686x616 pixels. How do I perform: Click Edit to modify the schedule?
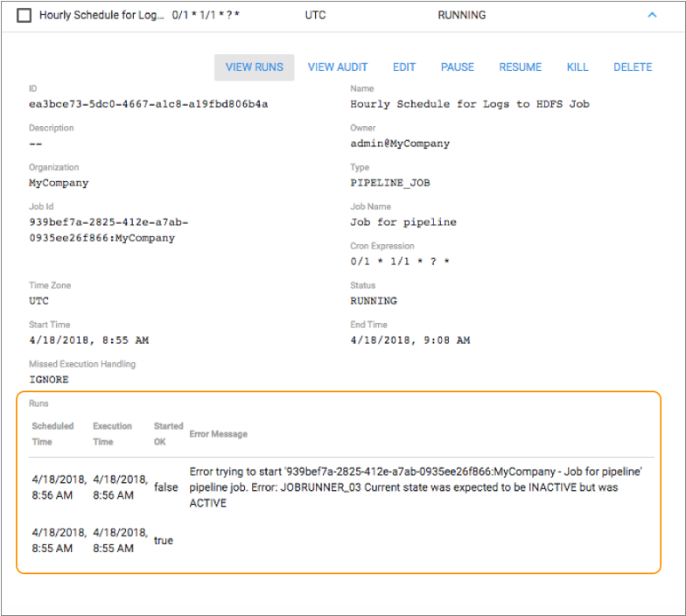pos(404,67)
